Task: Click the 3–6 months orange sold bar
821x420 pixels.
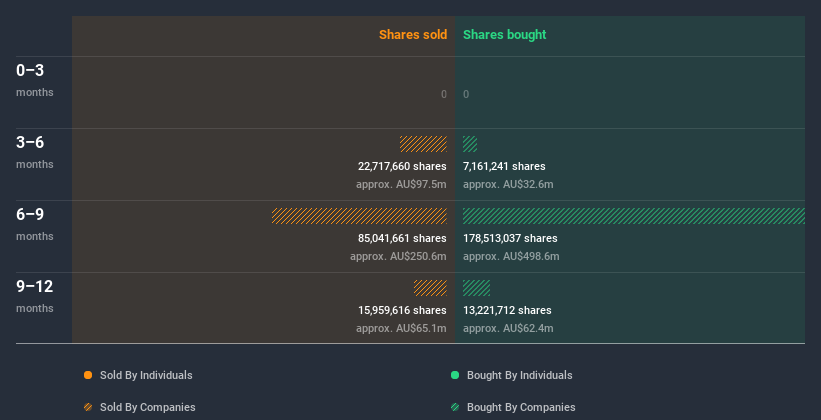Action: [x=424, y=144]
